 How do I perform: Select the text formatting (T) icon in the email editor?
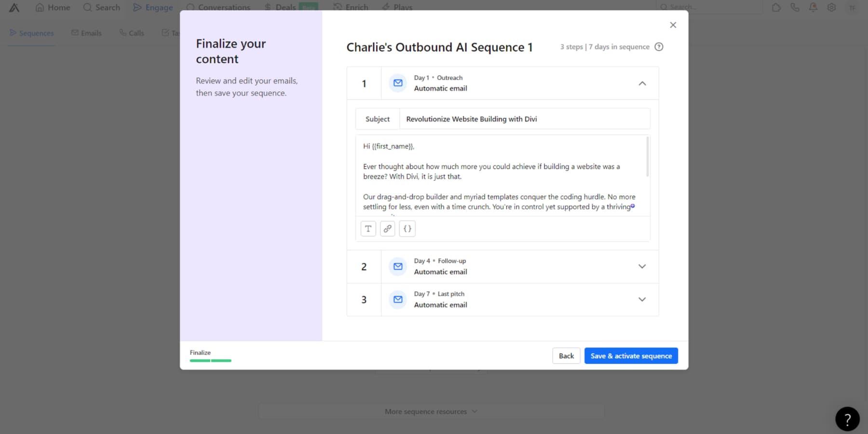368,228
